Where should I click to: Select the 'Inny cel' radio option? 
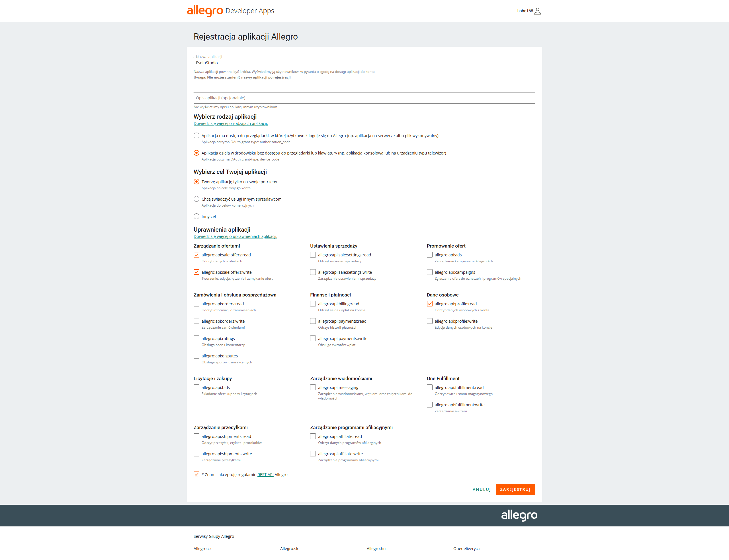pos(196,216)
